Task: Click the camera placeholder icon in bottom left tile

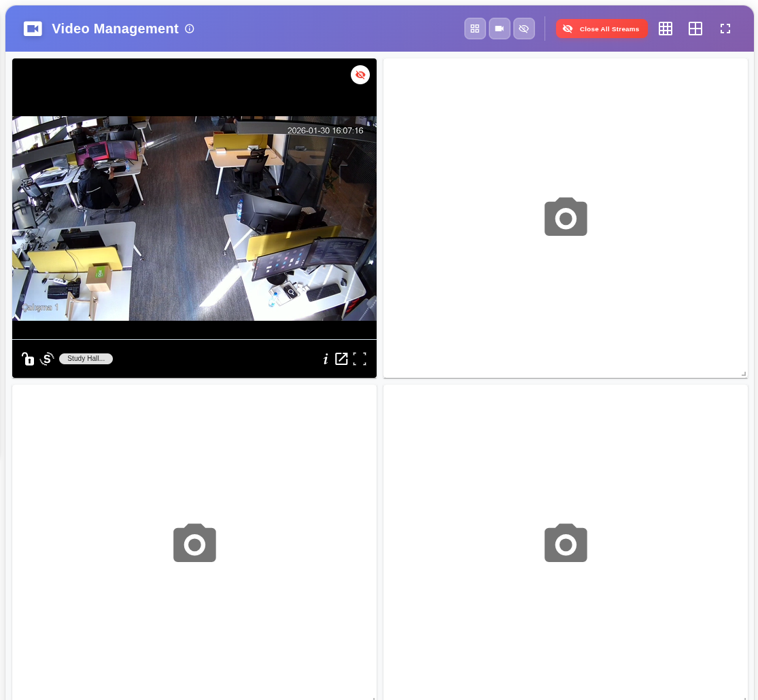Action: 194,543
